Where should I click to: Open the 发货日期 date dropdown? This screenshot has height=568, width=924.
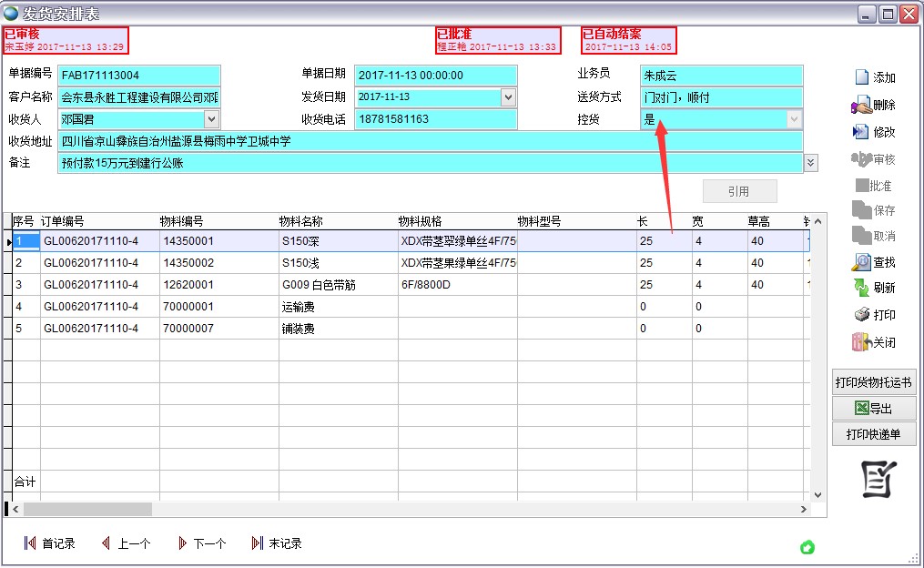click(x=508, y=97)
